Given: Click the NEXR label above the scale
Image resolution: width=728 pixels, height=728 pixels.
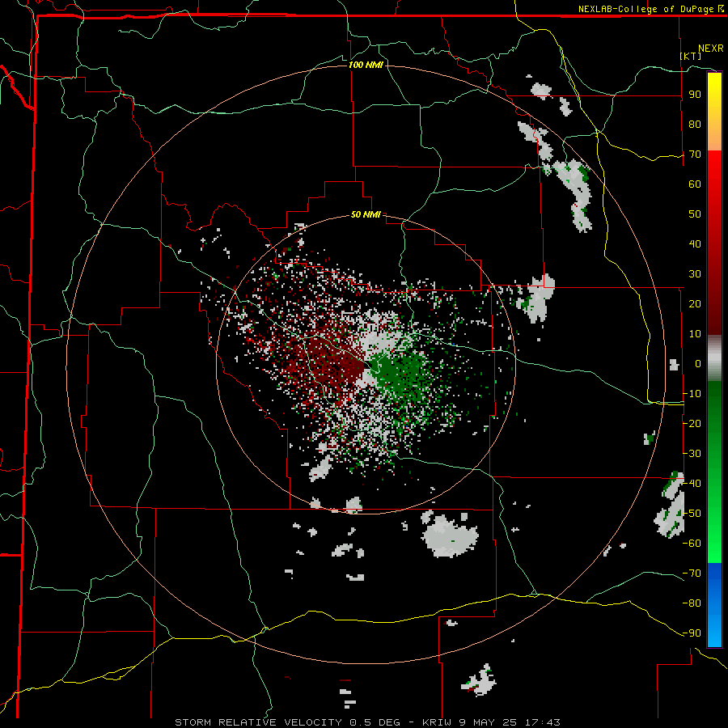Looking at the screenshot, I should point(710,49).
